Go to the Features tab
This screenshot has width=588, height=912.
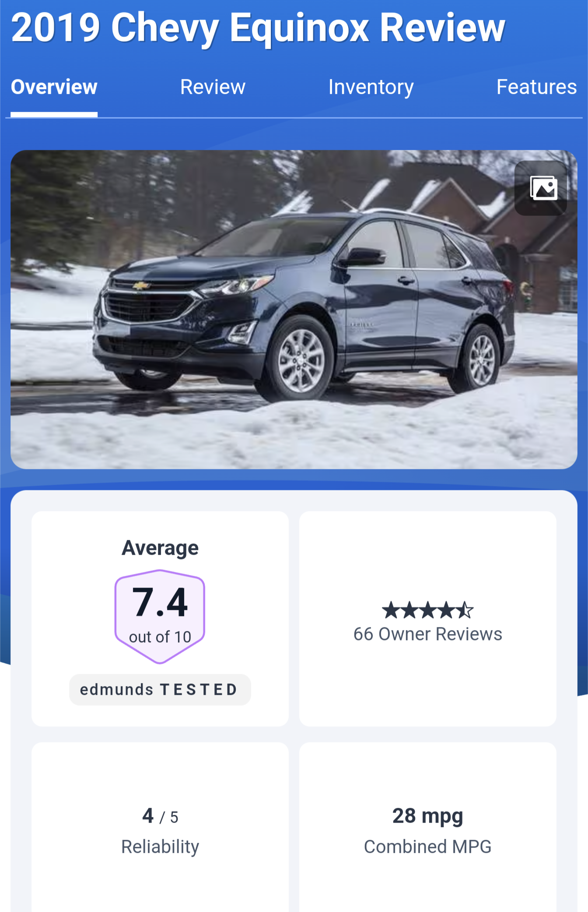point(536,87)
